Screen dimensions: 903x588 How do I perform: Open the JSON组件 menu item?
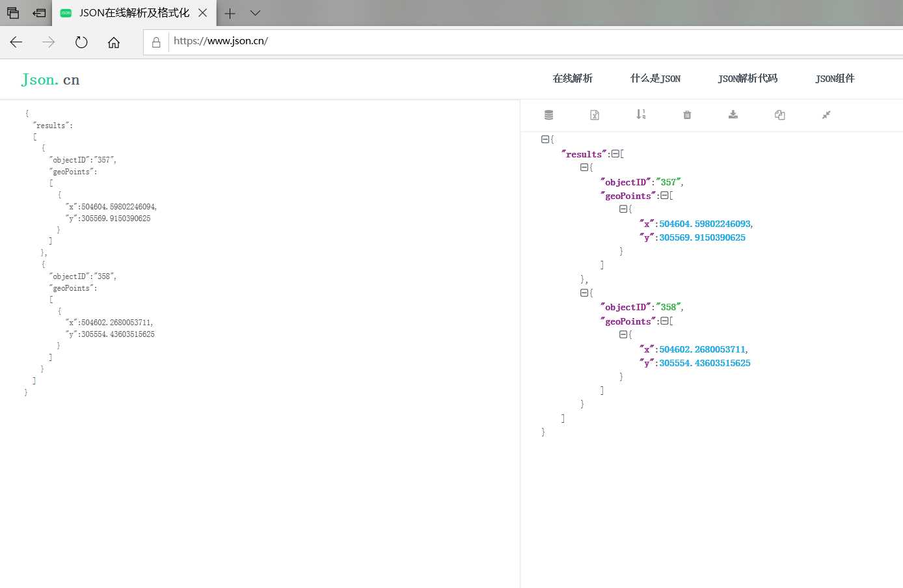pyautogui.click(x=835, y=79)
